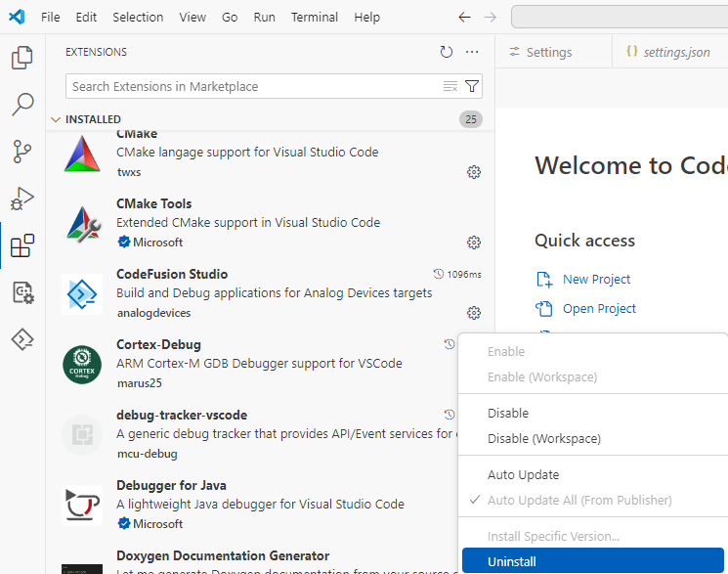This screenshot has width=728, height=574.
Task: Toggle Auto Update All (From Publisher)
Action: [593, 501]
